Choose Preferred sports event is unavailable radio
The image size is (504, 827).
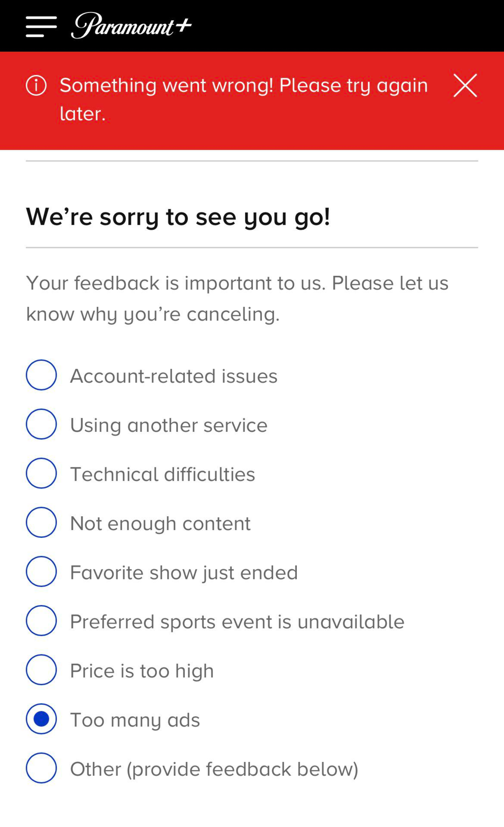pos(41,621)
